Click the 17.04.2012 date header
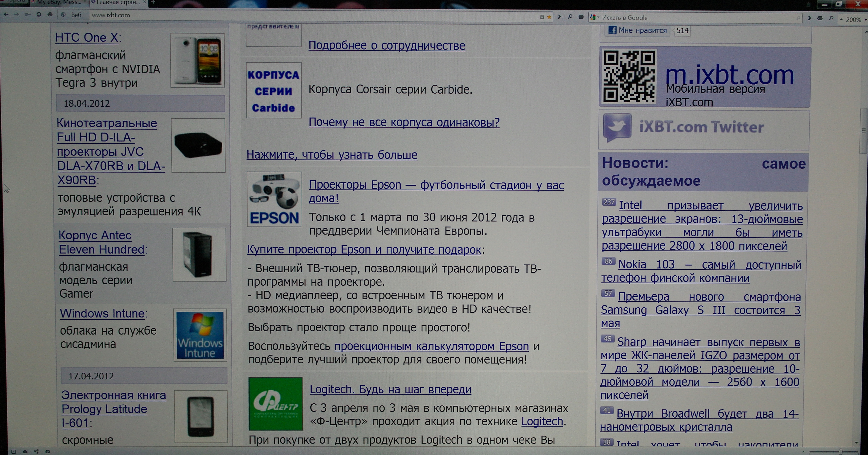Viewport: 868px width, 455px height. tap(144, 376)
